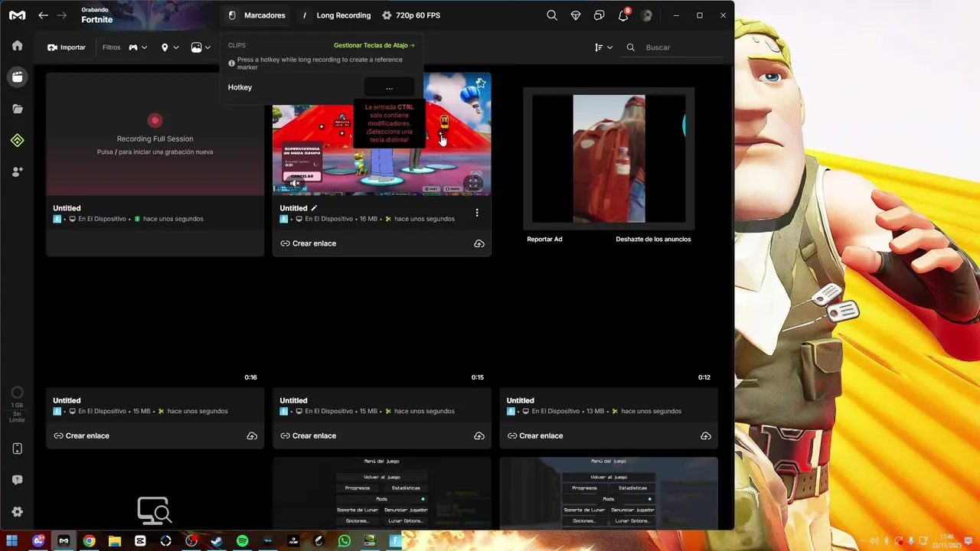
Task: Click the Reportar Ad link
Action: point(544,240)
